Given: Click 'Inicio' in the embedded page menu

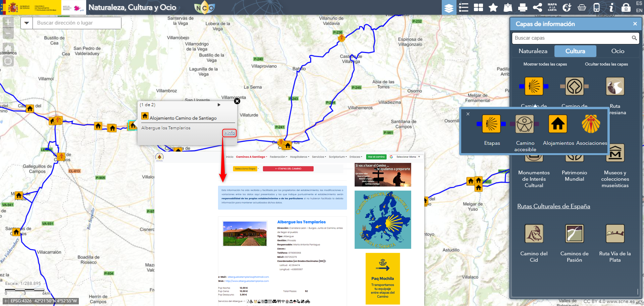Looking at the screenshot, I should tap(230, 157).
